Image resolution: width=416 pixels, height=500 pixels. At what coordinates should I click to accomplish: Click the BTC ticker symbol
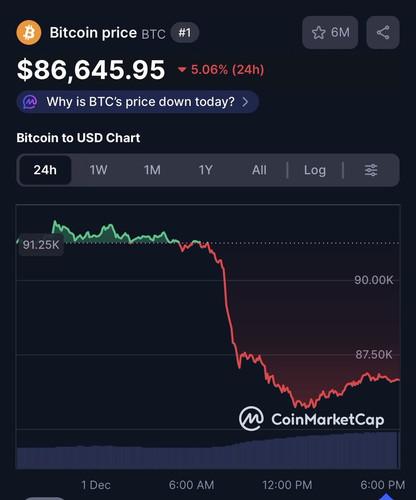pos(153,34)
